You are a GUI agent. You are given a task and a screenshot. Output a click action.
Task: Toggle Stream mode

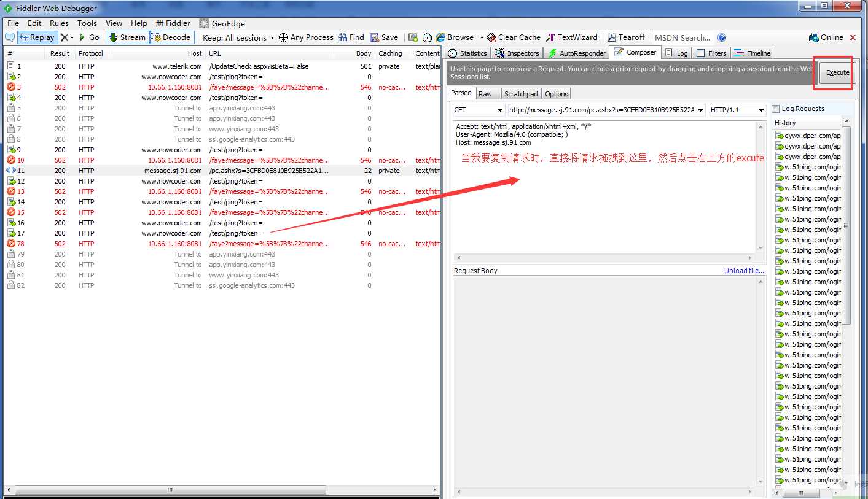point(128,37)
